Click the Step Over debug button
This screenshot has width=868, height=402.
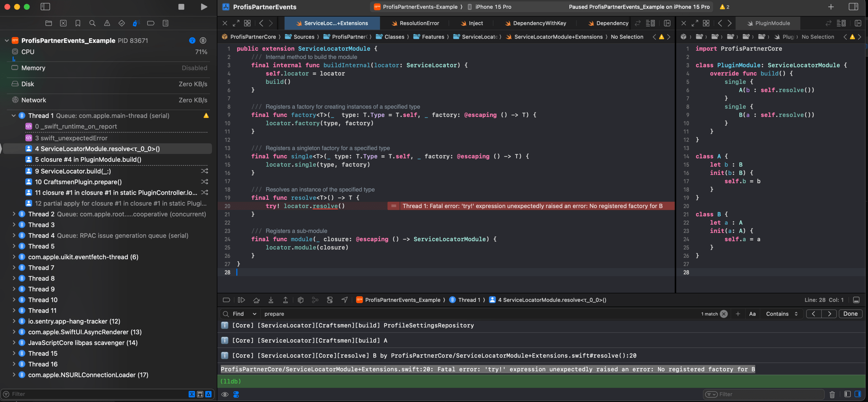256,300
